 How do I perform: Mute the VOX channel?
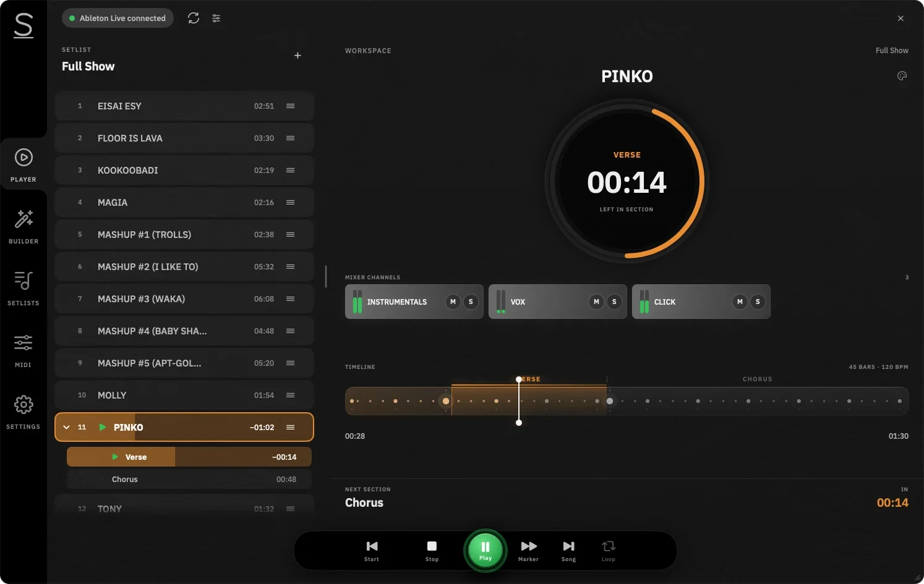click(x=596, y=302)
